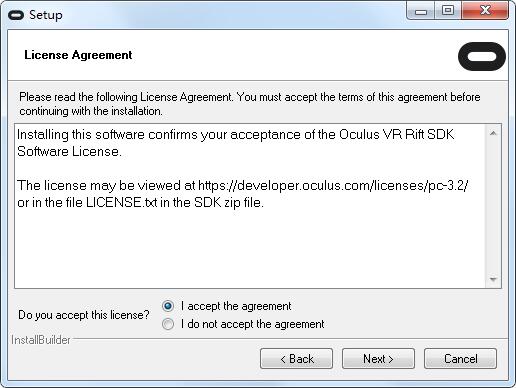Go to the next step with Next
Image resolution: width=516 pixels, height=388 pixels.
coord(378,359)
